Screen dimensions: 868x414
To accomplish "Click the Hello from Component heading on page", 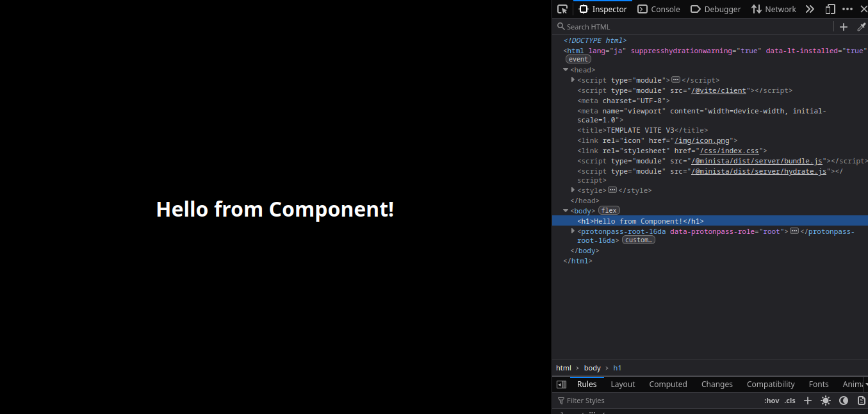I will click(275, 209).
